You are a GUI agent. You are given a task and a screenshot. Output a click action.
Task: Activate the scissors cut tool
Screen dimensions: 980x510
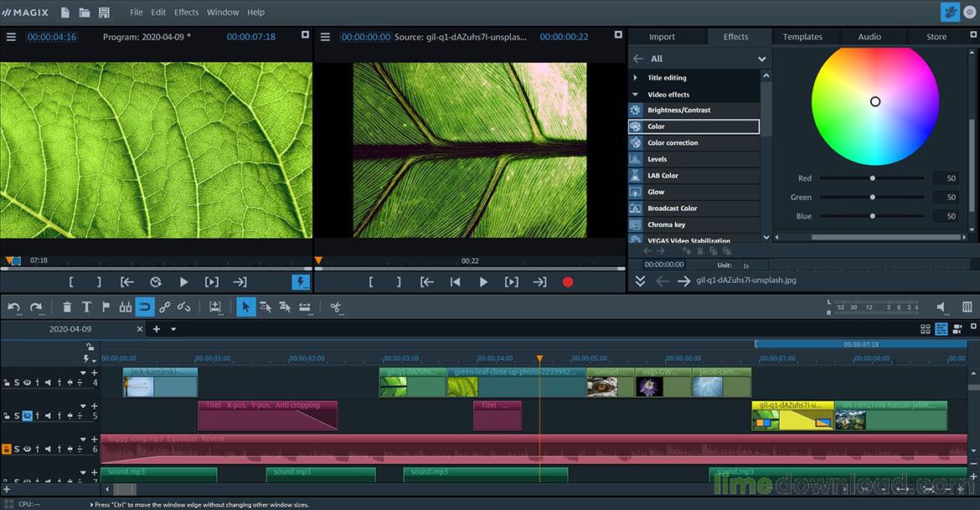click(336, 307)
